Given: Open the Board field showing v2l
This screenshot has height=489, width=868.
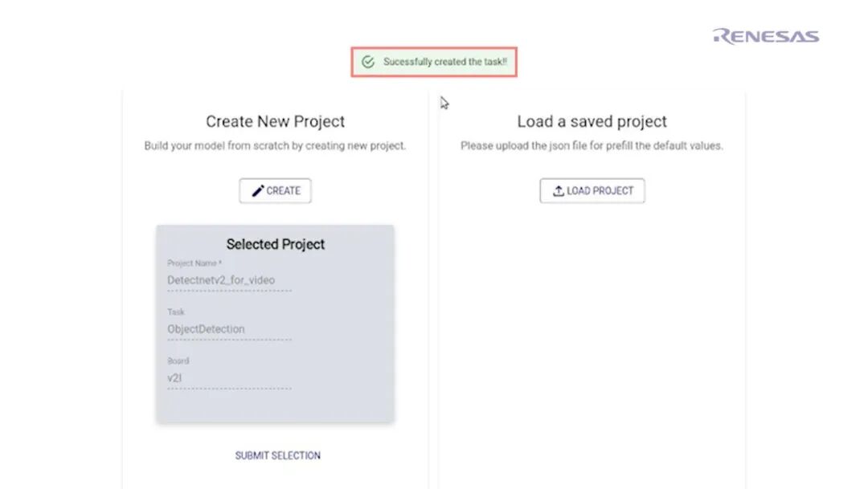Looking at the screenshot, I should (229, 377).
